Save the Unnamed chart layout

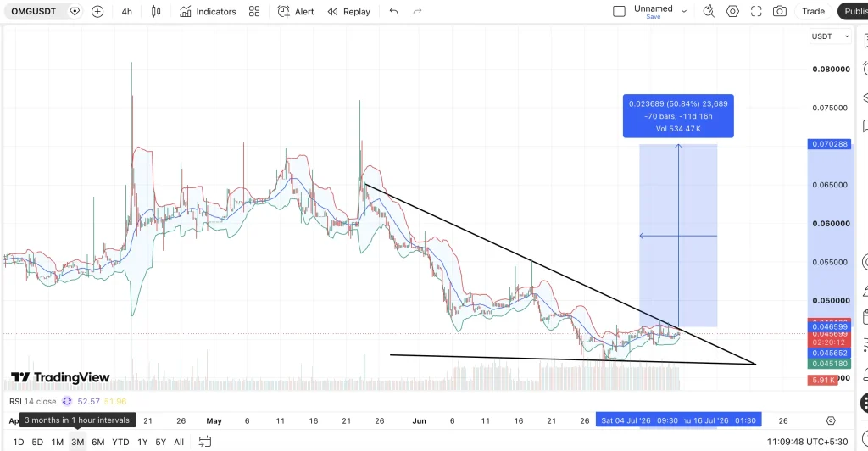[x=654, y=17]
